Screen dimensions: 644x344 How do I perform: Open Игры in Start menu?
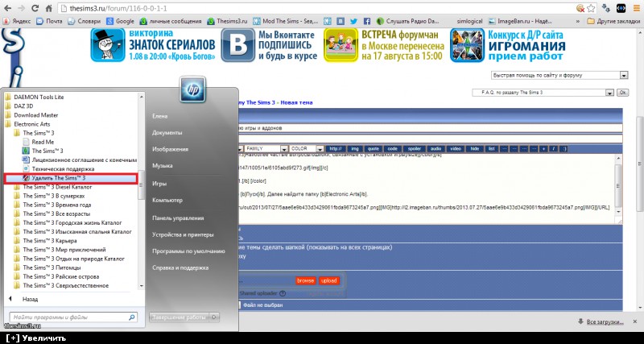pos(159,184)
